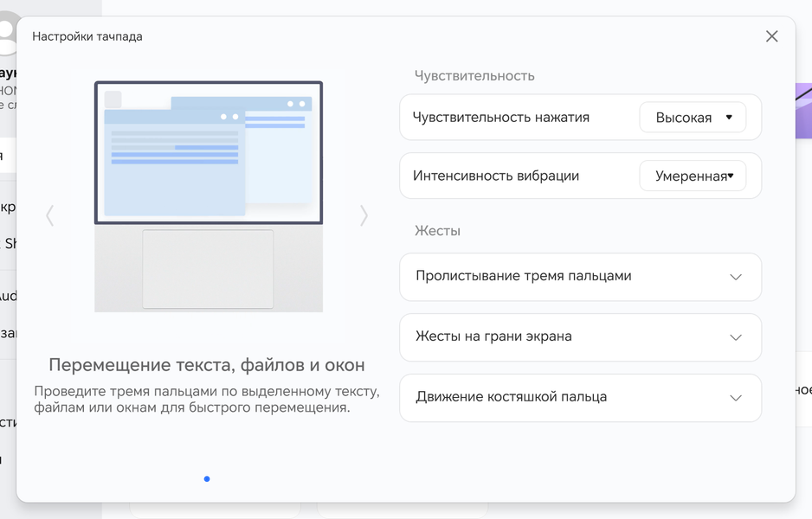The height and width of the screenshot is (519, 812).
Task: Click the Чувствительность нажатия label
Action: click(x=501, y=118)
